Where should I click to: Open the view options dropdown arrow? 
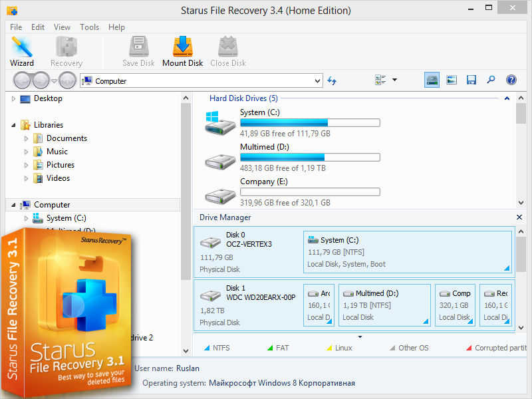[x=394, y=80]
